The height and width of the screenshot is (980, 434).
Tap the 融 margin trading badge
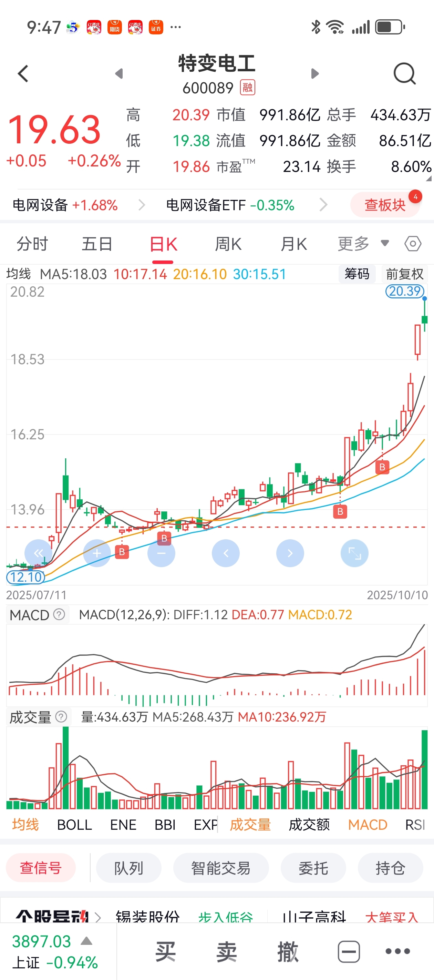click(248, 88)
